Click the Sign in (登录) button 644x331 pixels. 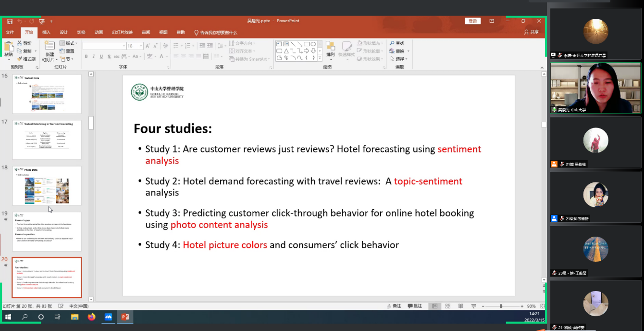[472, 21]
